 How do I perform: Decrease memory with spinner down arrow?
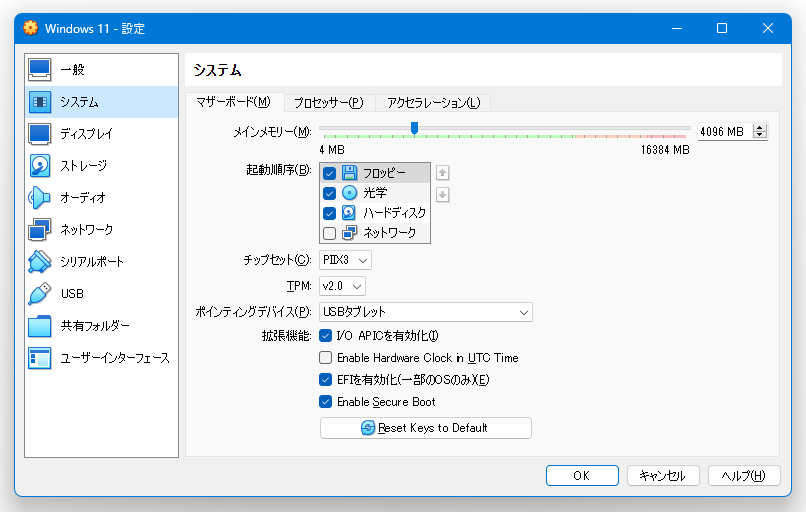[760, 135]
